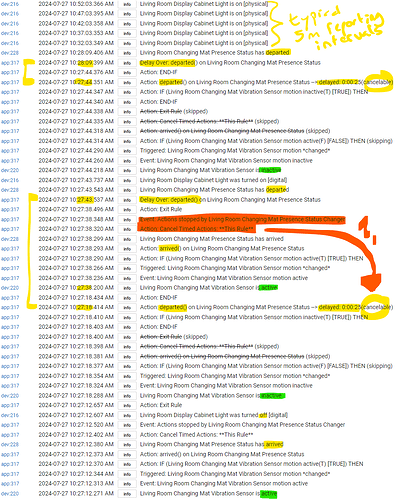Click 'turned on [digital]' message at 10:27:43.737
Screen dimensions: 407x500
[213, 180]
